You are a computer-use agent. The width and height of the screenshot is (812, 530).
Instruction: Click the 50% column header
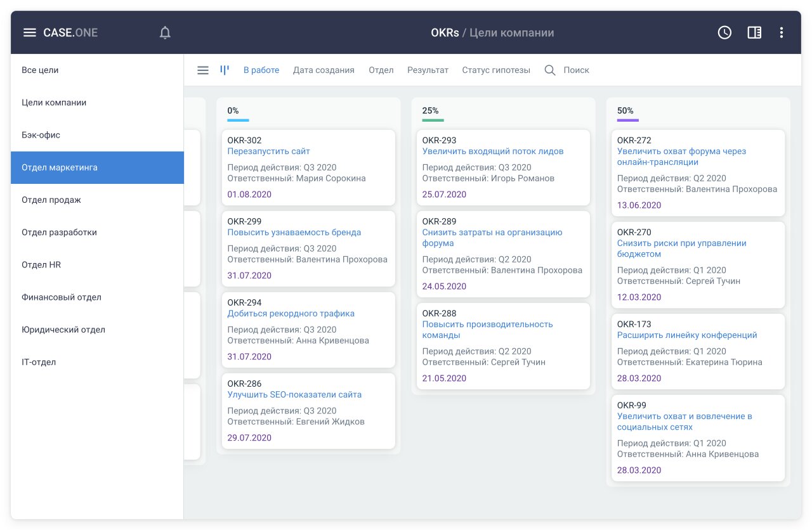coord(625,111)
